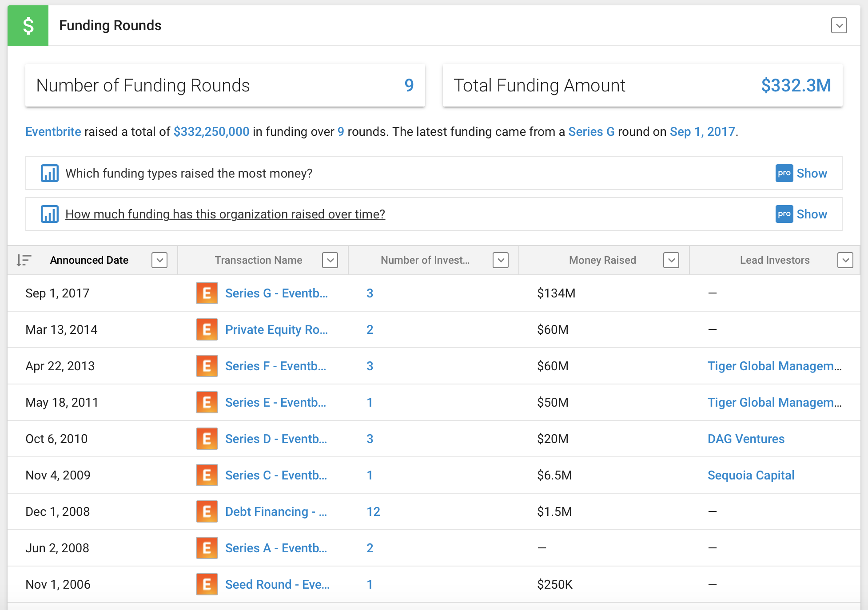
Task: Show funding raised over time chart
Action: coord(812,214)
